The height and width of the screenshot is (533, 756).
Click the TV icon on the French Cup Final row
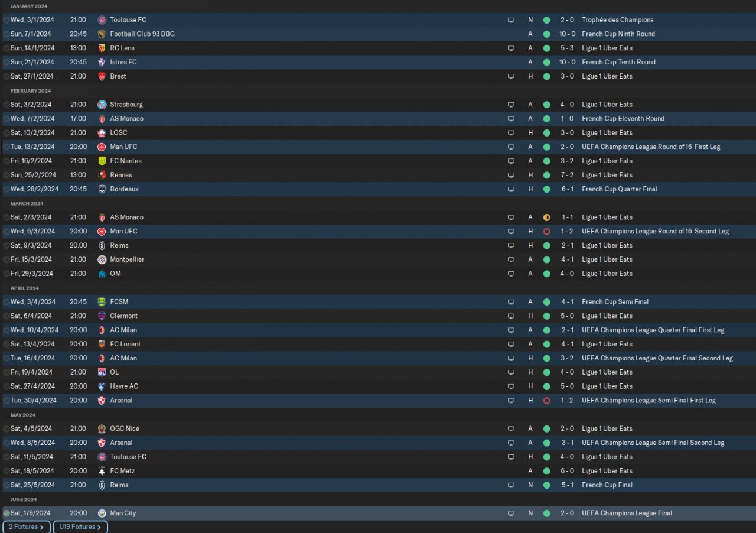(x=511, y=485)
